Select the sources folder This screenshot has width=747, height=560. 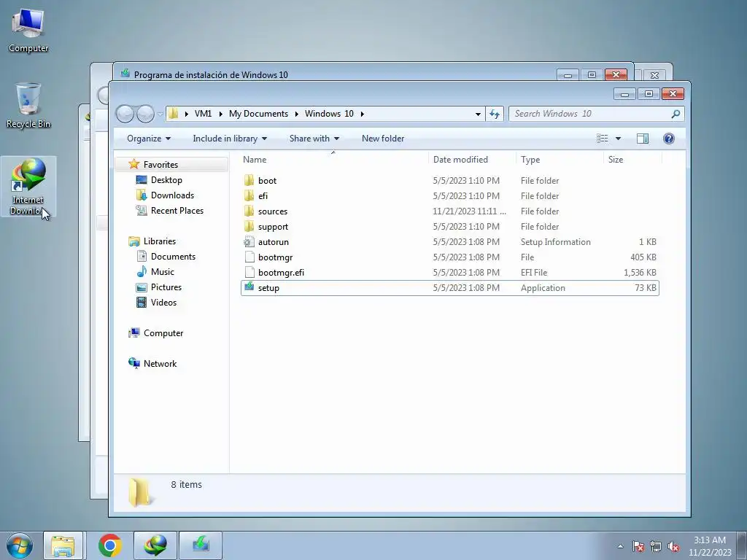(450, 211)
